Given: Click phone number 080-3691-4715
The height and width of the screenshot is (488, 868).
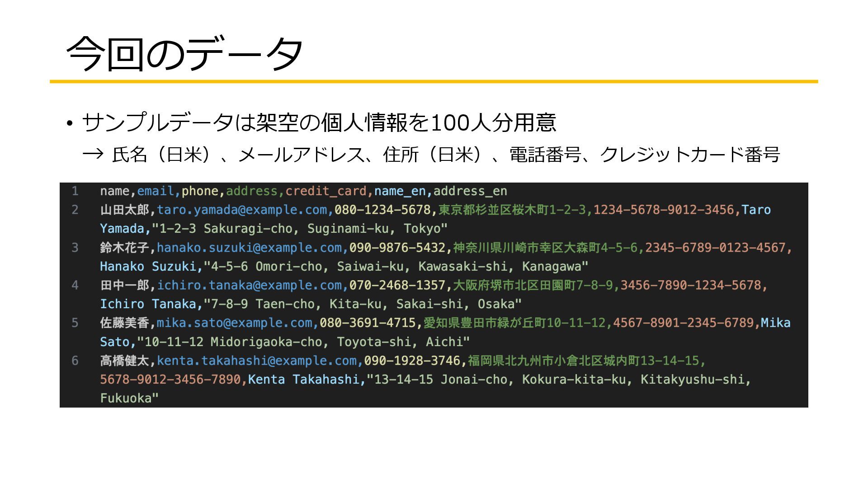Looking at the screenshot, I should tap(368, 323).
